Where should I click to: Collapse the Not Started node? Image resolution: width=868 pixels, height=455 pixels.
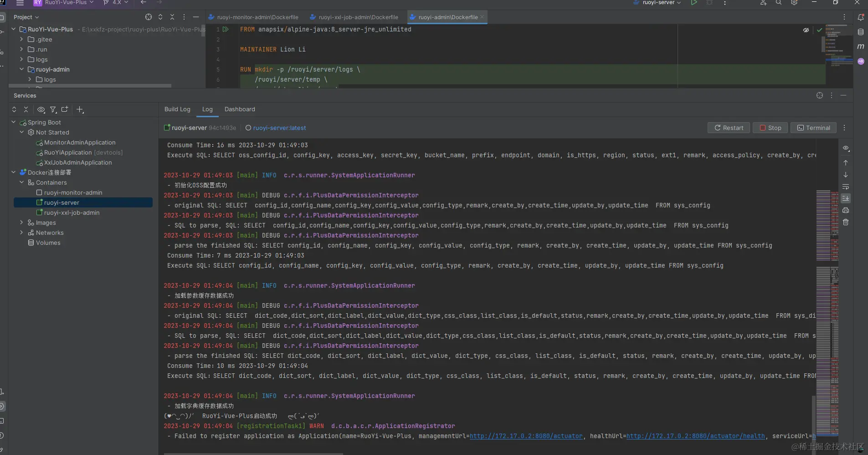point(21,132)
